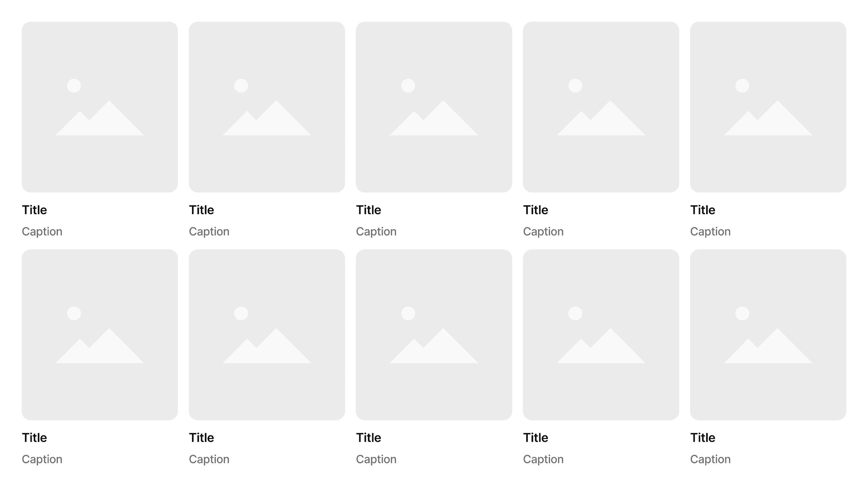Open the Title of the third top-row card
The height and width of the screenshot is (488, 868).
click(369, 210)
